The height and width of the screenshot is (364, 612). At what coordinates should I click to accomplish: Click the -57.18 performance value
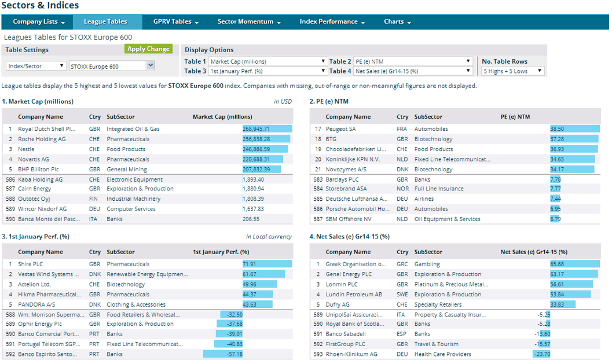click(x=234, y=355)
